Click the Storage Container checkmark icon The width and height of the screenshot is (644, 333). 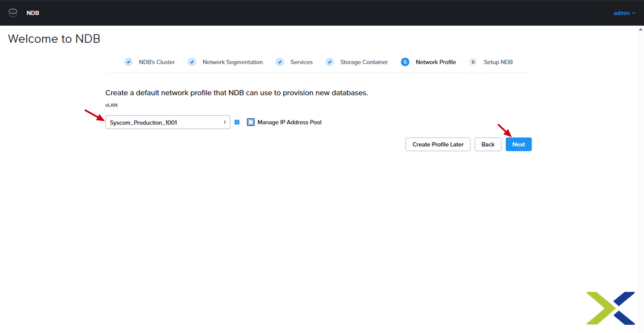(x=329, y=62)
